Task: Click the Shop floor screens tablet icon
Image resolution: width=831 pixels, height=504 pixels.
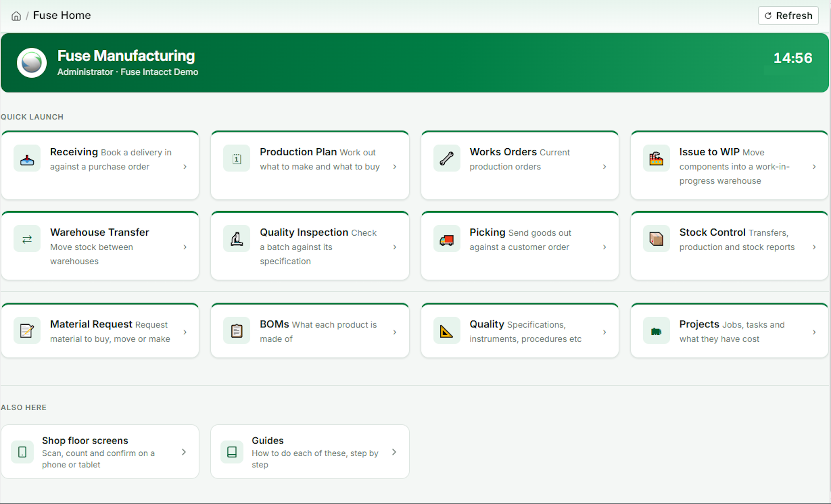Action: 22,452
